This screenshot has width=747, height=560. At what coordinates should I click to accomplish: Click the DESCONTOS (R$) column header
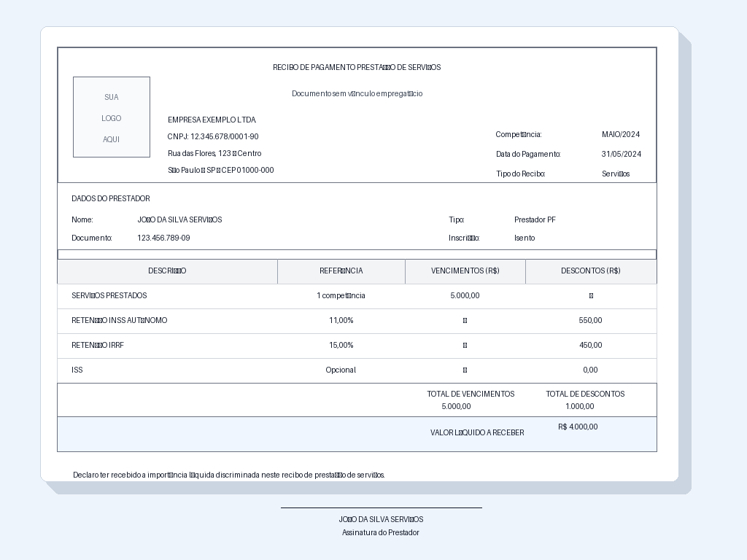(x=591, y=271)
